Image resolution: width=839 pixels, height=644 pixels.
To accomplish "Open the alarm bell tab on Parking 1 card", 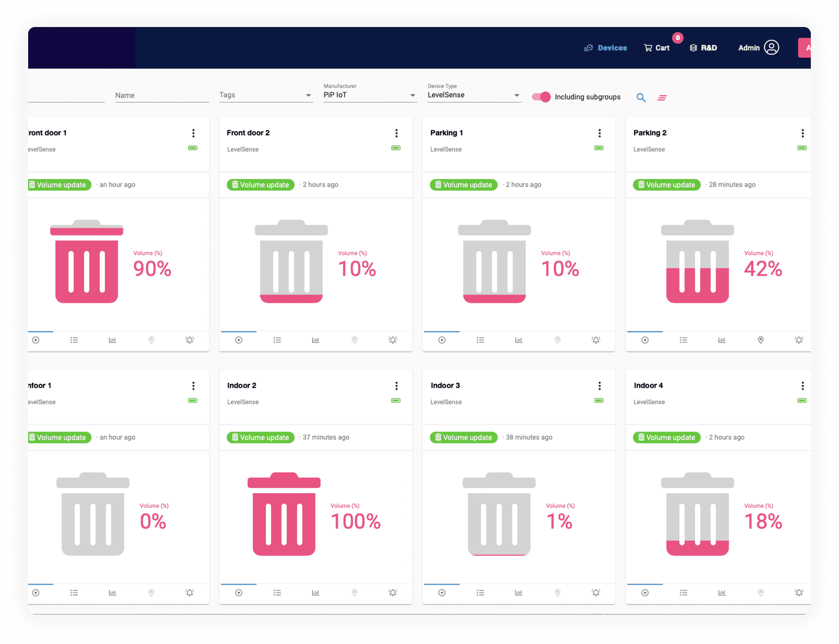I will click(x=596, y=340).
